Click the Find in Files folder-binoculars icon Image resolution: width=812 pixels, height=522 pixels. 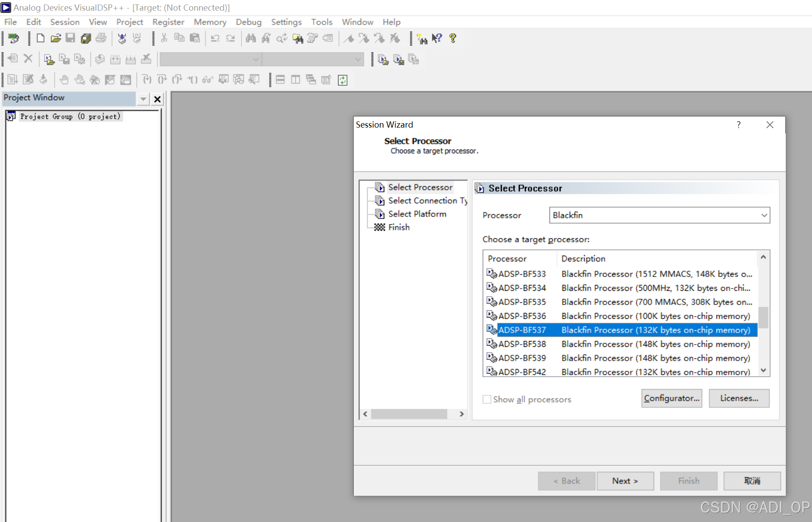pos(298,38)
